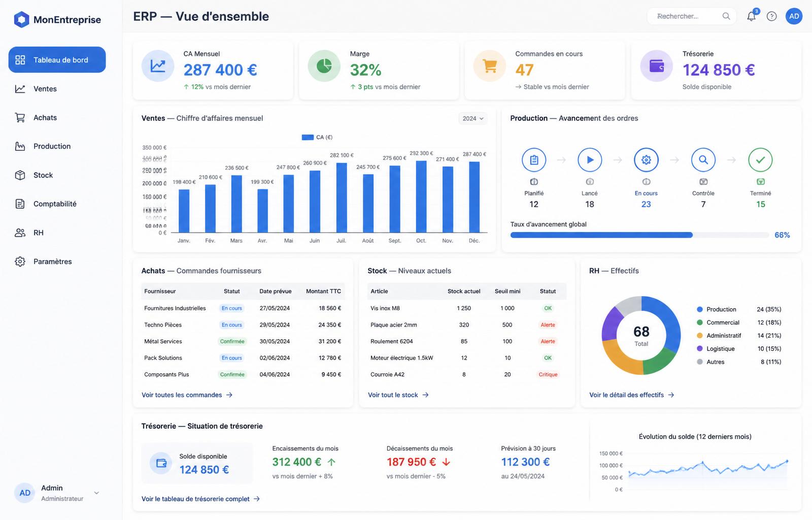This screenshot has height=520, width=812.
Task: Click the RH menu label
Action: [x=39, y=233]
